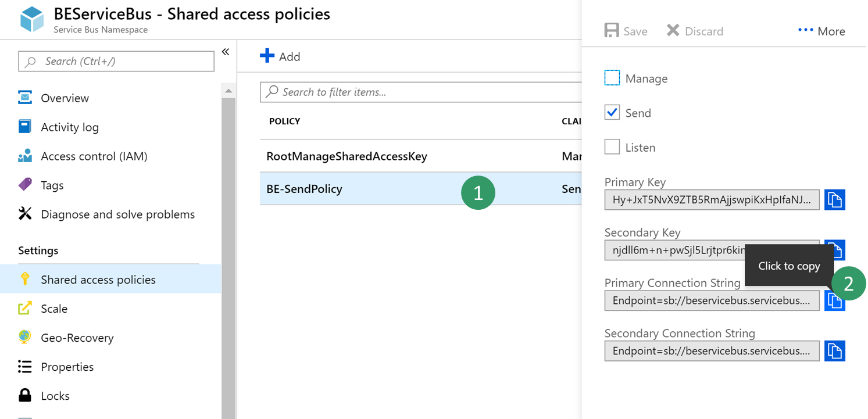Click the key icon for Shared access policies
Viewport: 868px width, 419px height.
[x=25, y=278]
